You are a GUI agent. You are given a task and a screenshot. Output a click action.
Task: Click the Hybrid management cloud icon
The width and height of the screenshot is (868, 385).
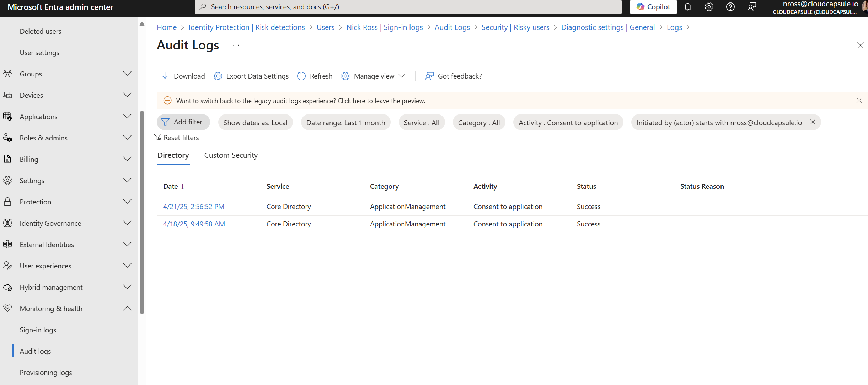(x=7, y=287)
